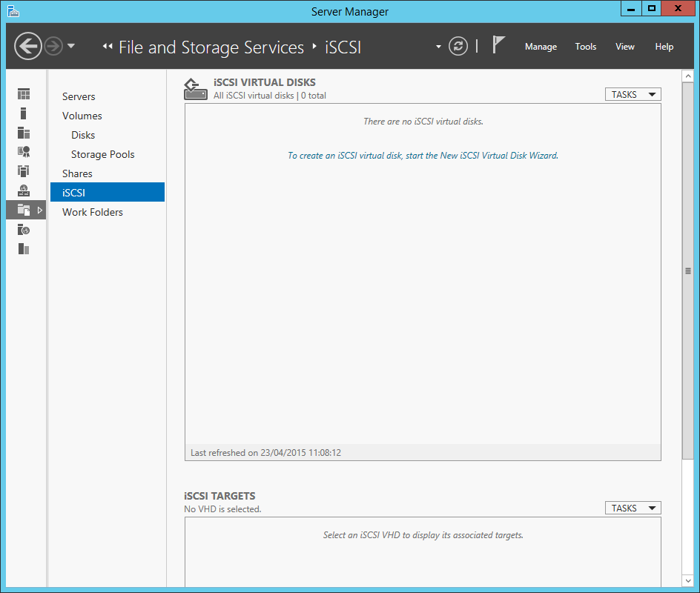Select the Local Server sidebar icon
The image size is (700, 593).
pos(24,113)
